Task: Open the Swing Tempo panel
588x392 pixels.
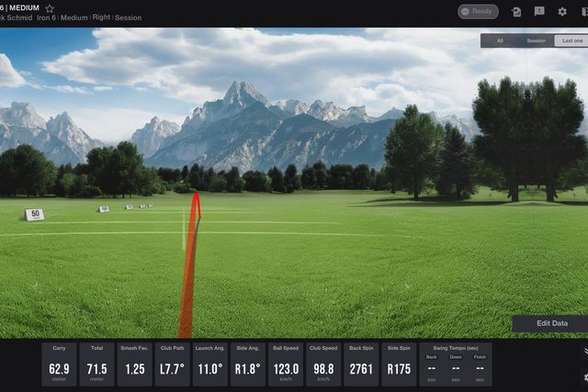Action: tap(456, 364)
